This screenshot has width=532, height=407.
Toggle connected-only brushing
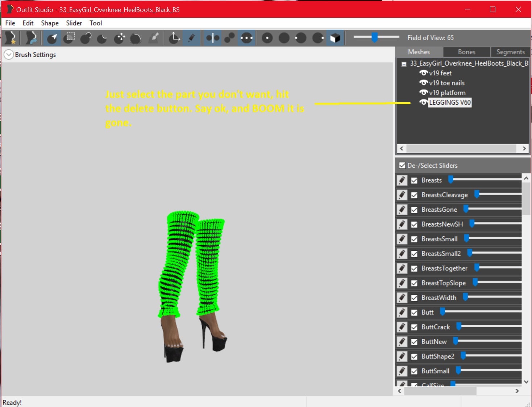click(229, 38)
